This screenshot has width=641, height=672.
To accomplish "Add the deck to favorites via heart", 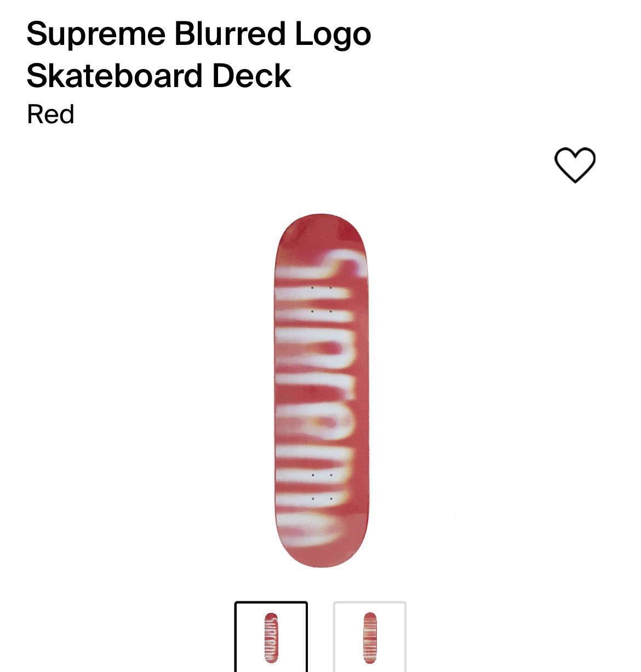I will 575,165.
